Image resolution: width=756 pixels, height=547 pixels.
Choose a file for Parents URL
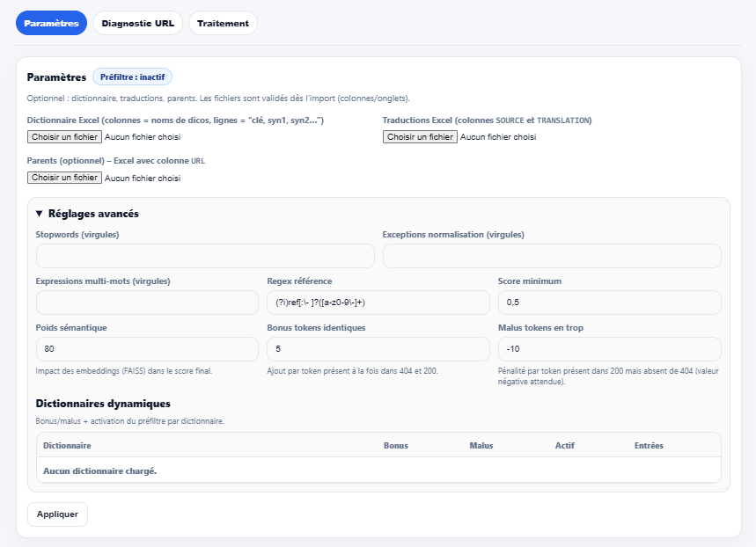[64, 178]
